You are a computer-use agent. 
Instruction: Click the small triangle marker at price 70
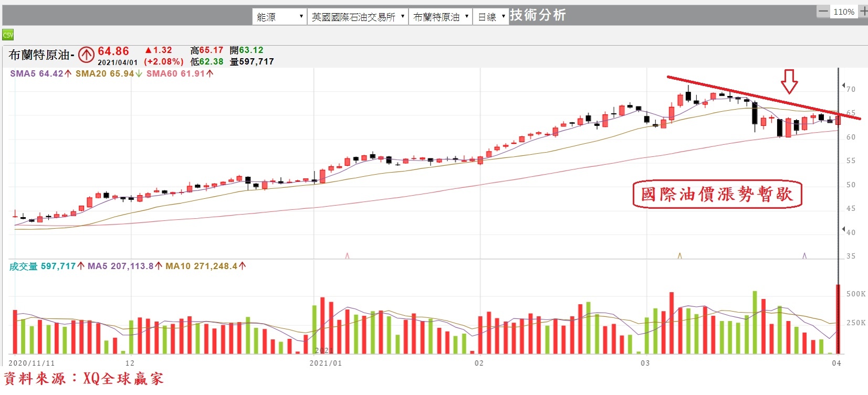(843, 86)
